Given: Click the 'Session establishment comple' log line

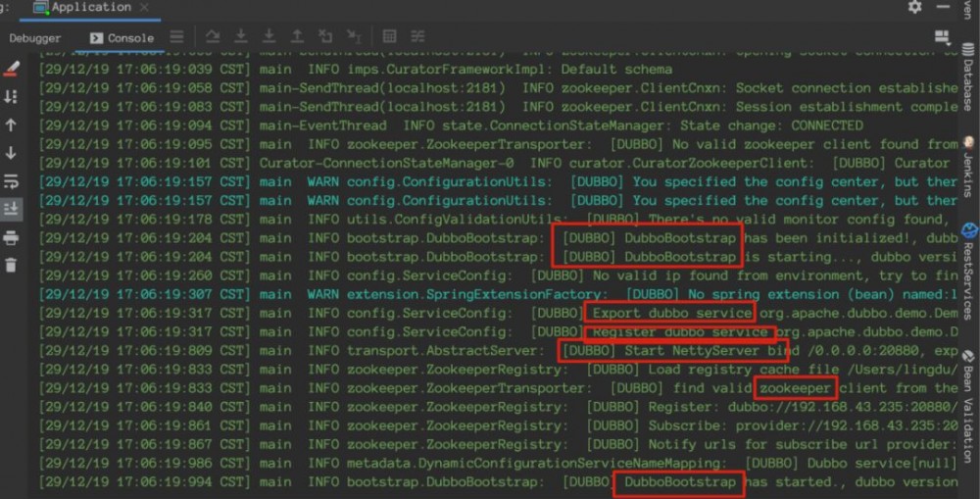Looking at the screenshot, I should (x=498, y=106).
